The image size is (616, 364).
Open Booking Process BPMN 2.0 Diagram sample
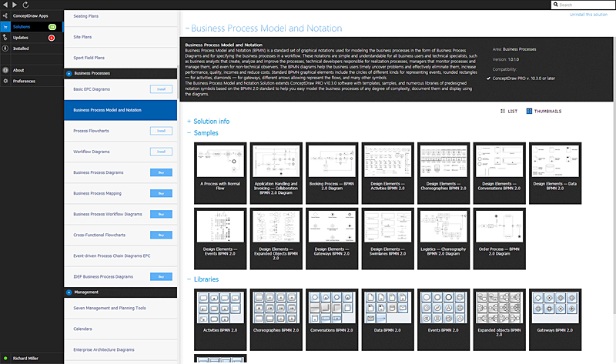click(332, 173)
